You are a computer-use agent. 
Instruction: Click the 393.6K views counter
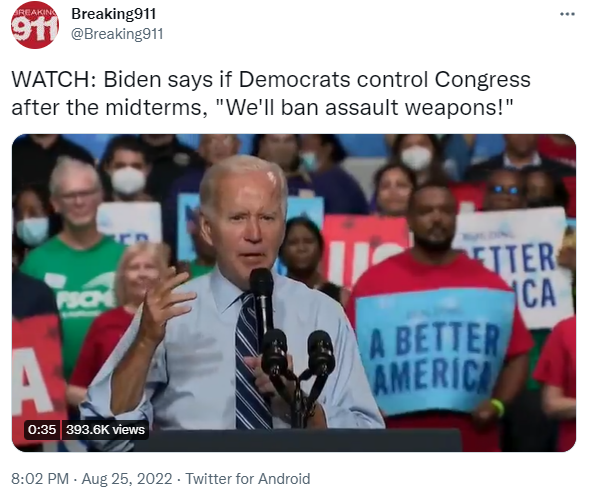pos(105,429)
